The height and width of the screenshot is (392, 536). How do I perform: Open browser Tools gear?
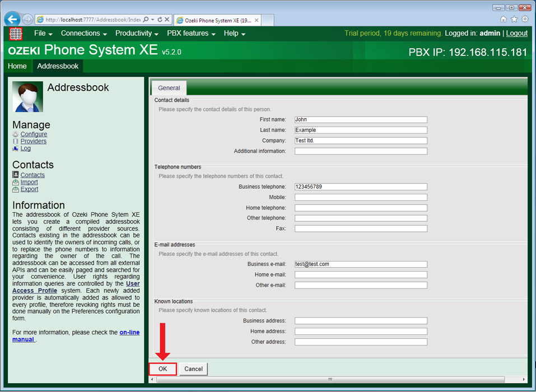point(525,20)
